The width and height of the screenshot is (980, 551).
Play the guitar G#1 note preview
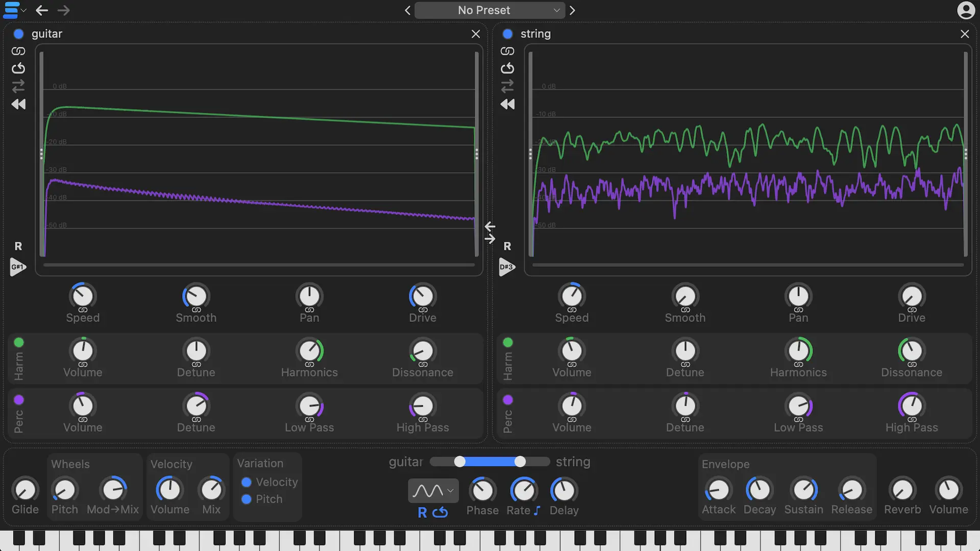click(x=18, y=267)
